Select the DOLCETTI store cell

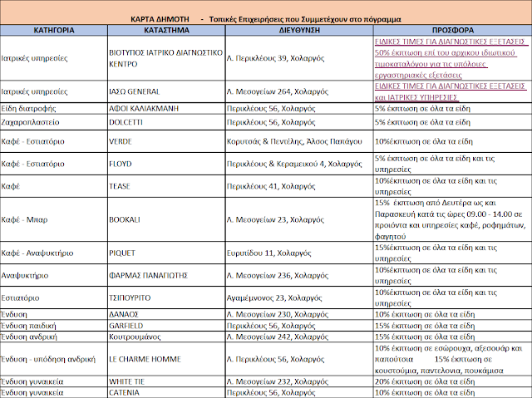(x=166, y=122)
